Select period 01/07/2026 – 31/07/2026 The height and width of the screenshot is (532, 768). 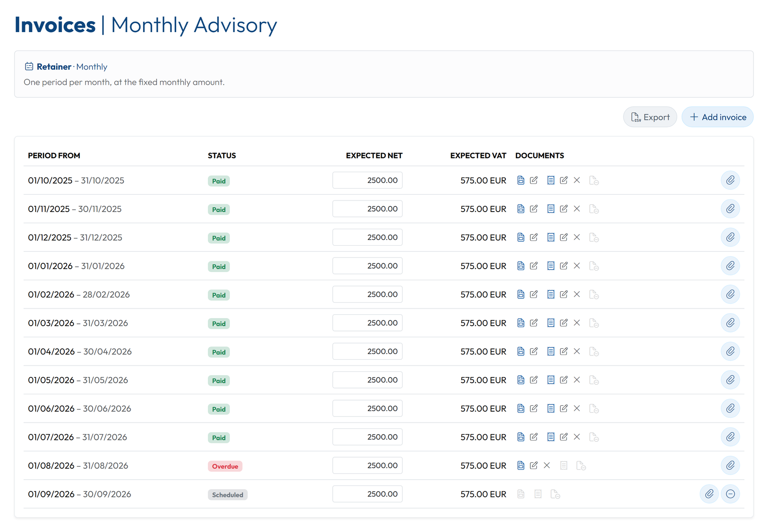77,437
